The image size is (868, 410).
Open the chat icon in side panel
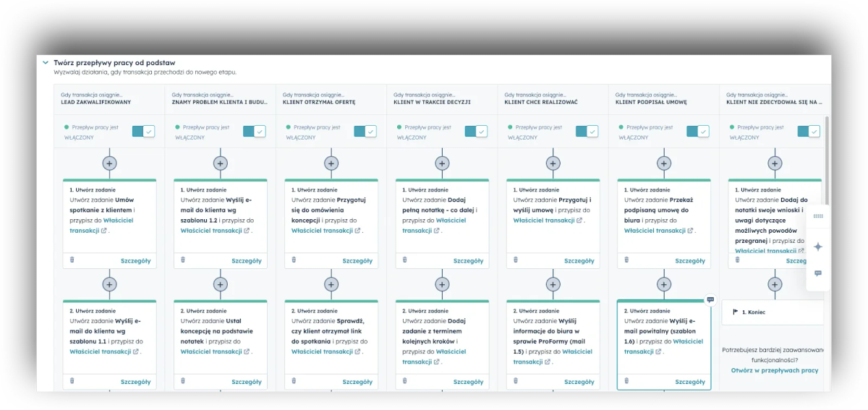[818, 273]
